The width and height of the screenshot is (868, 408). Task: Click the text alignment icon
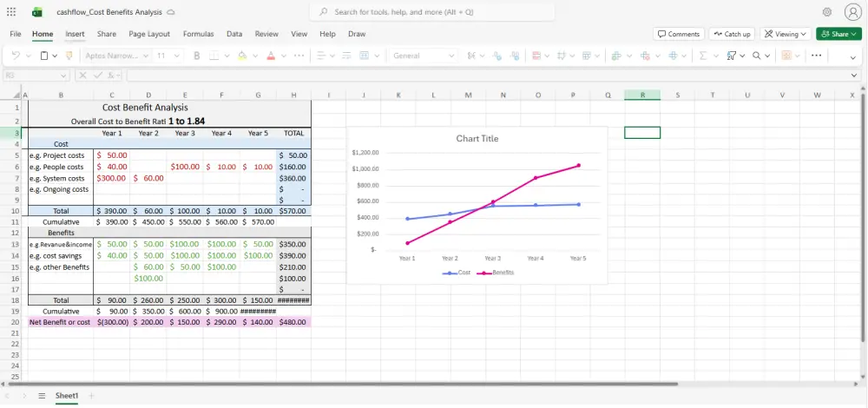coord(321,56)
